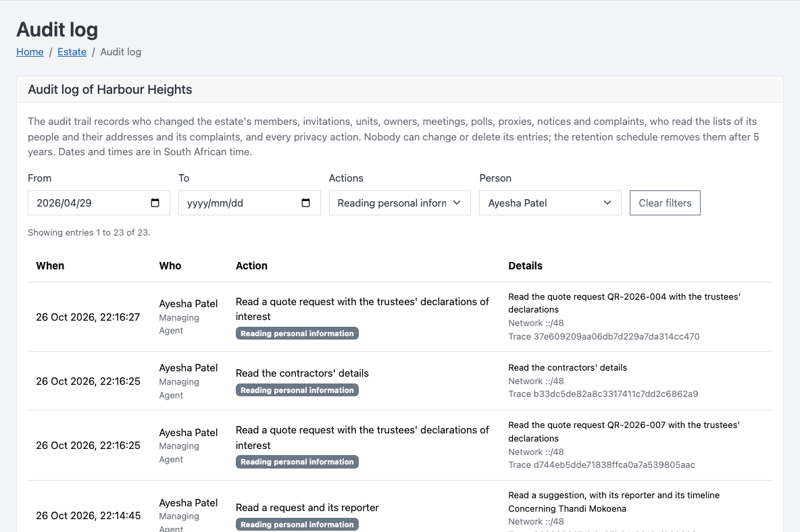Click "Ayesha Patel" in the 22:16:27 row
This screenshot has width=800, height=532.
tap(189, 304)
